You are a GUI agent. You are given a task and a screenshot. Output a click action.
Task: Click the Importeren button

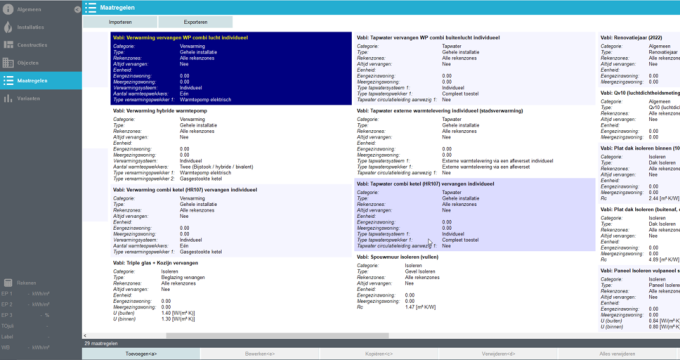(120, 22)
